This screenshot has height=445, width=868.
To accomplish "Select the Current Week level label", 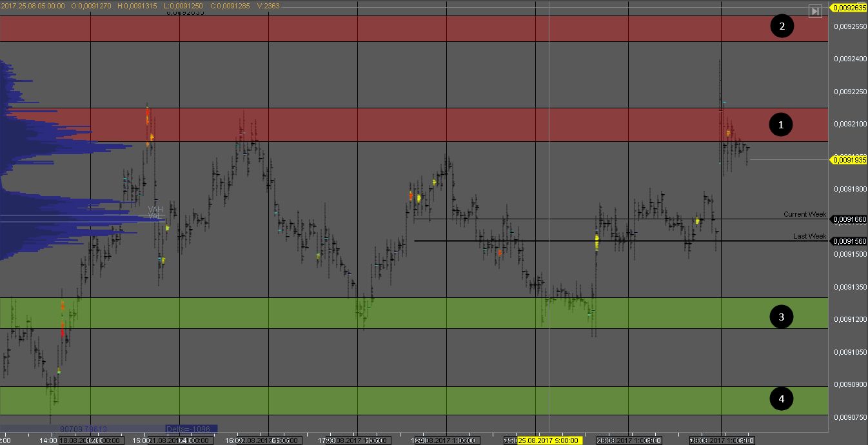I will tap(804, 214).
